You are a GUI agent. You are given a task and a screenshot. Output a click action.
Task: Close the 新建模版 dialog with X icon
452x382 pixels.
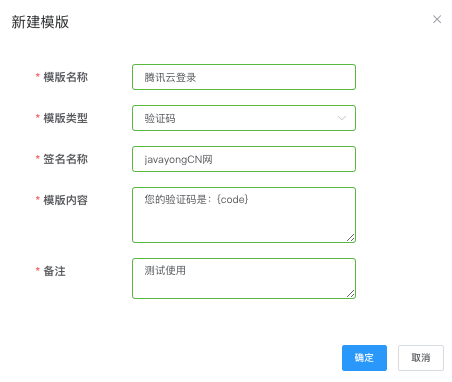(437, 19)
